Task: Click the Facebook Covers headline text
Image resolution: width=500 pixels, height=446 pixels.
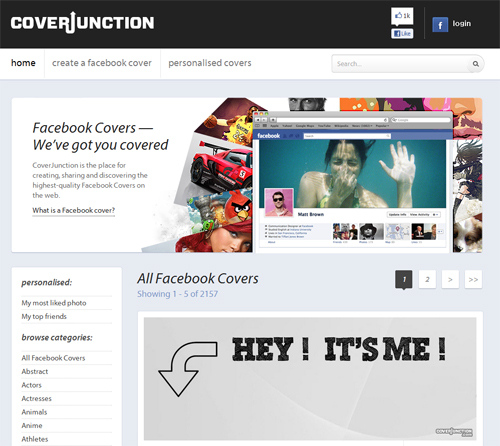Action: pyautogui.click(x=100, y=136)
